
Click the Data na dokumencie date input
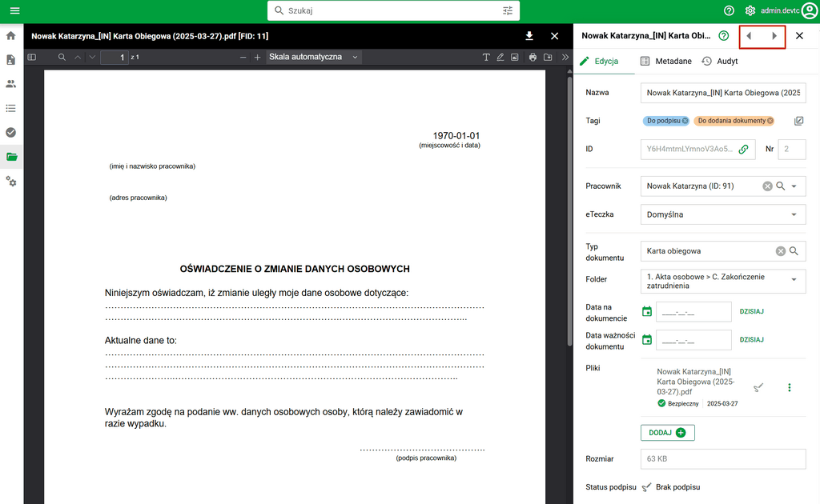(693, 311)
